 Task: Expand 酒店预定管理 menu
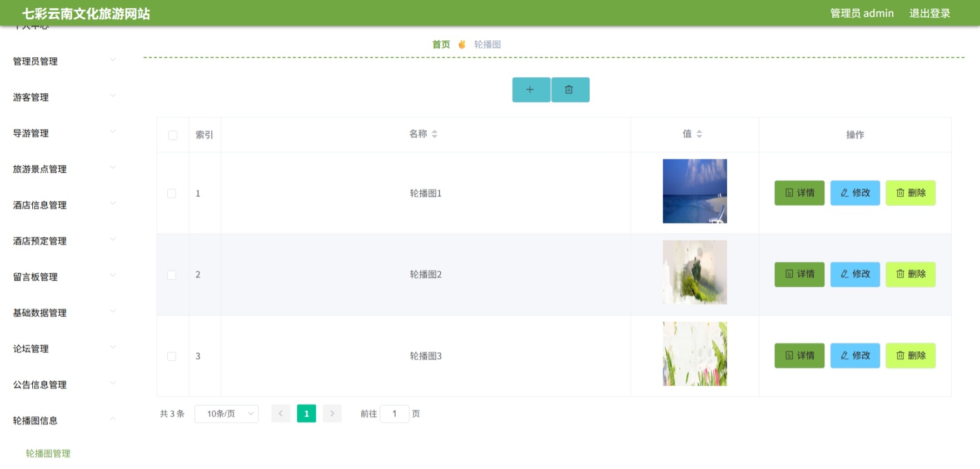click(x=64, y=241)
